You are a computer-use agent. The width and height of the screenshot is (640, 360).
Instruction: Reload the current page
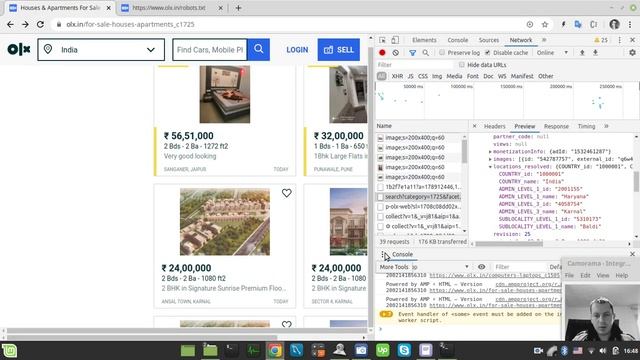(x=40, y=24)
